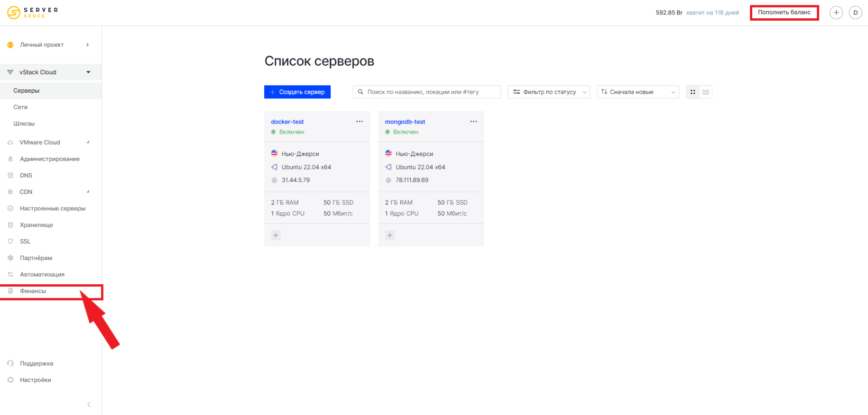Click the SSL shield icon
Screen dimensions: 868x415
10,241
